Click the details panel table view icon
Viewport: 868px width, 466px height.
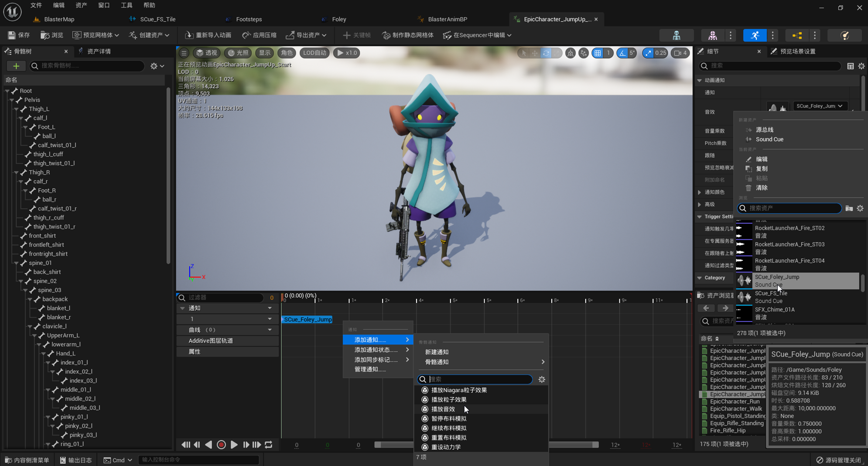click(850, 66)
